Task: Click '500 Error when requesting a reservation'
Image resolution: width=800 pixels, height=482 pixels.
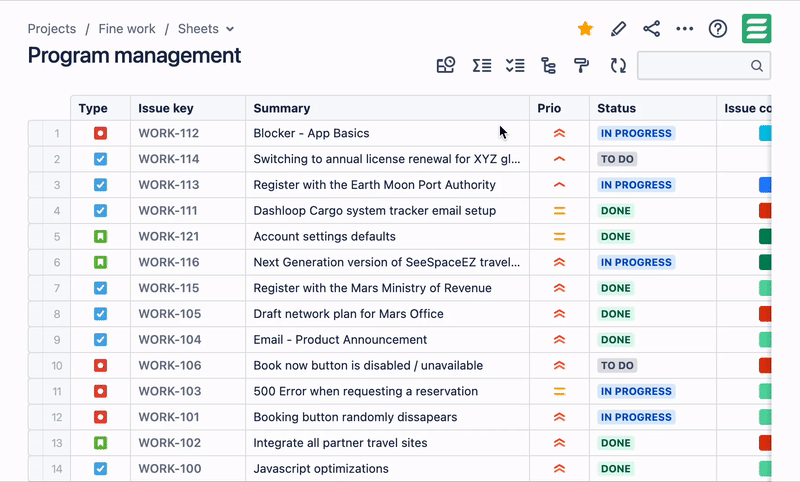Action: [366, 391]
